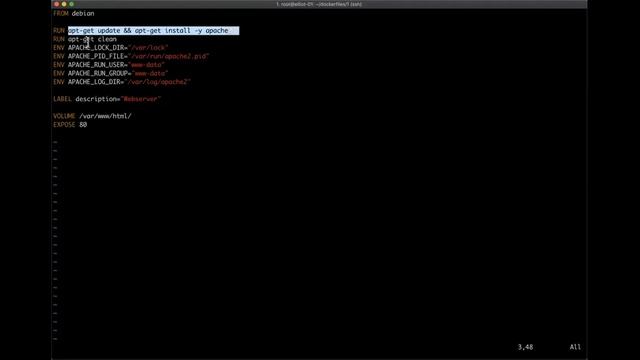
Task: Close the terminal window with red button
Action: click(x=56, y=4)
